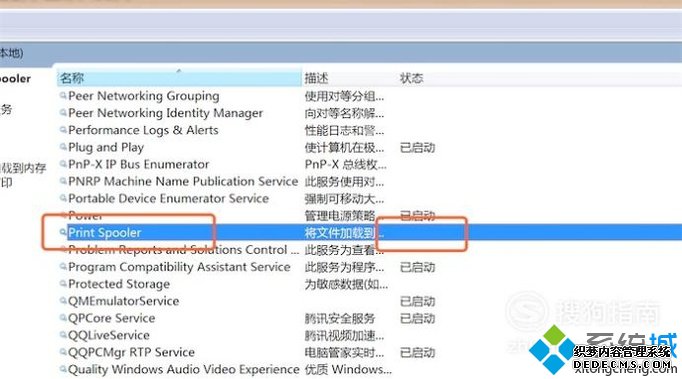The height and width of the screenshot is (379, 682).
Task: Click gear icon beside Plug and Play
Action: (x=63, y=147)
